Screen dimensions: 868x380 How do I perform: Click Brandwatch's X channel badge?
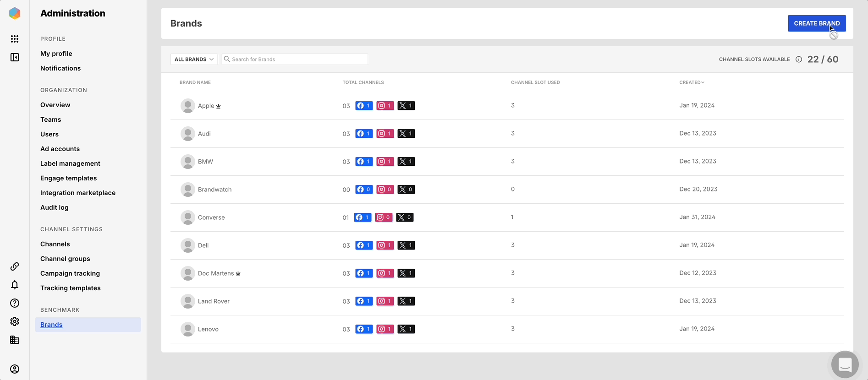[406, 190]
